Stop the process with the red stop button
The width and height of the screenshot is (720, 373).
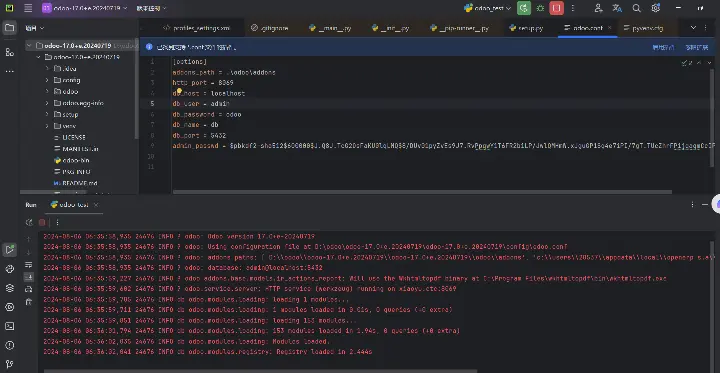(557, 8)
